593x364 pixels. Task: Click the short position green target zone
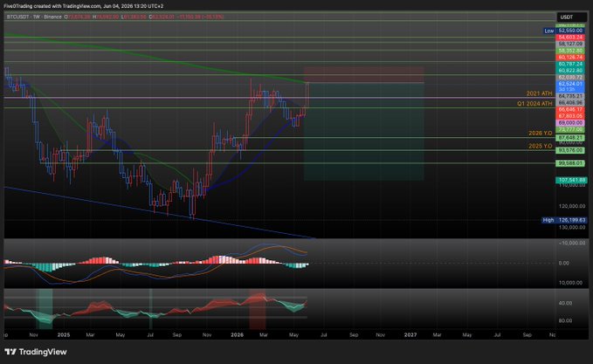[x=363, y=131]
